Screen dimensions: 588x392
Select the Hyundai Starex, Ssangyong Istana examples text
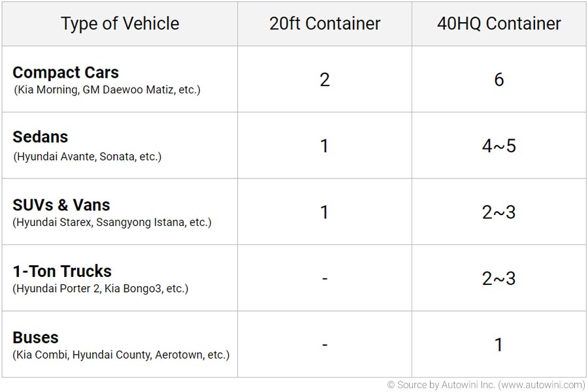pos(112,222)
